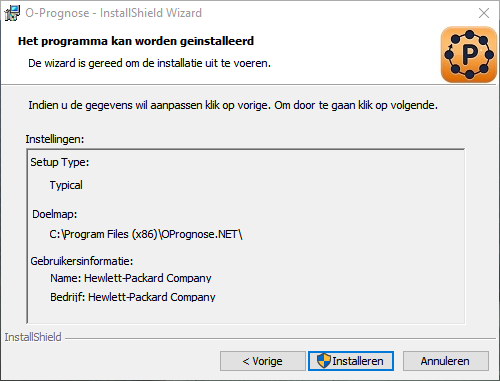
Task: Click the InstallShield label at bottom left
Action: [x=33, y=337]
